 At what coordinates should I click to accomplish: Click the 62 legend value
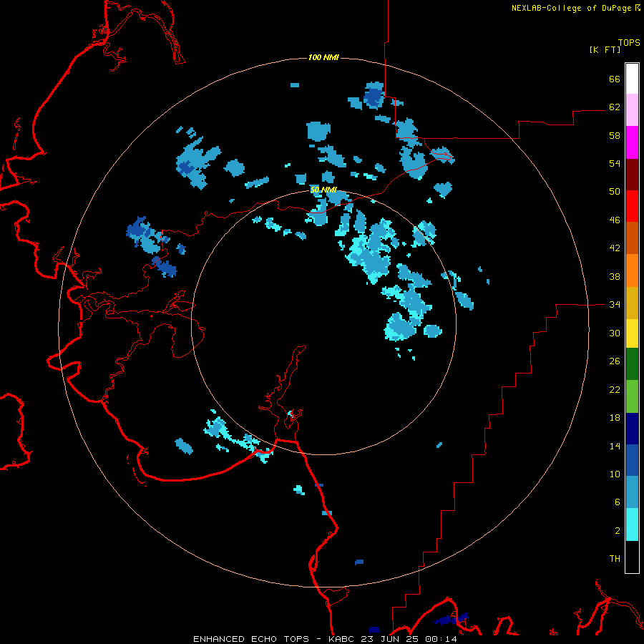tap(615, 107)
